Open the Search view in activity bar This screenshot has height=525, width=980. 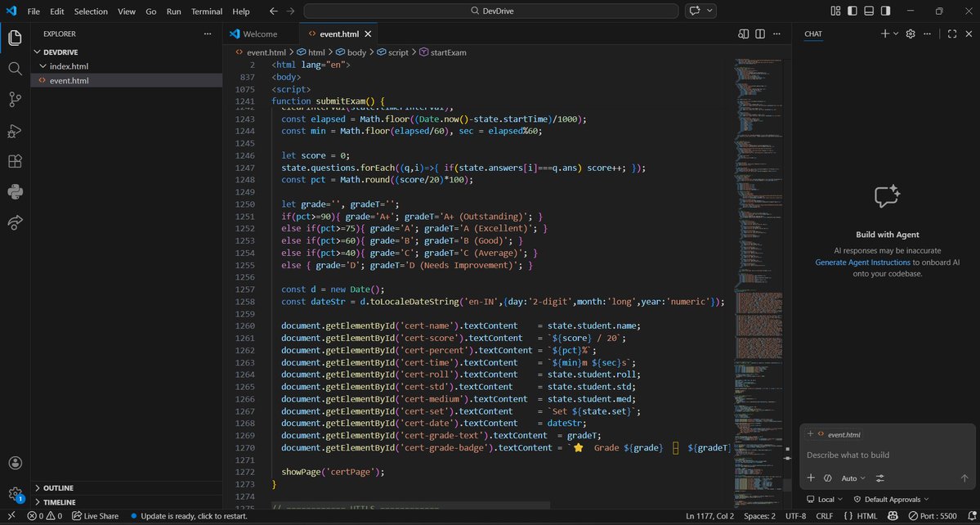[x=15, y=68]
